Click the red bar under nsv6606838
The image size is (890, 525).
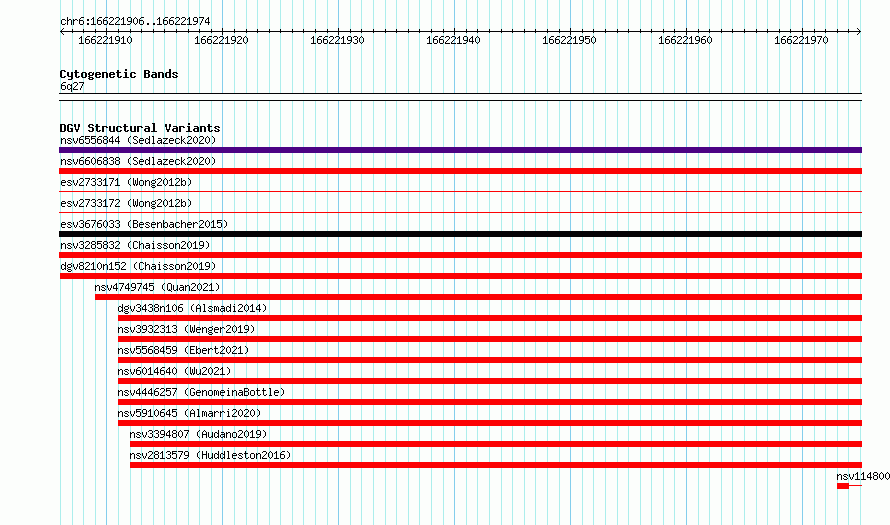click(x=460, y=171)
